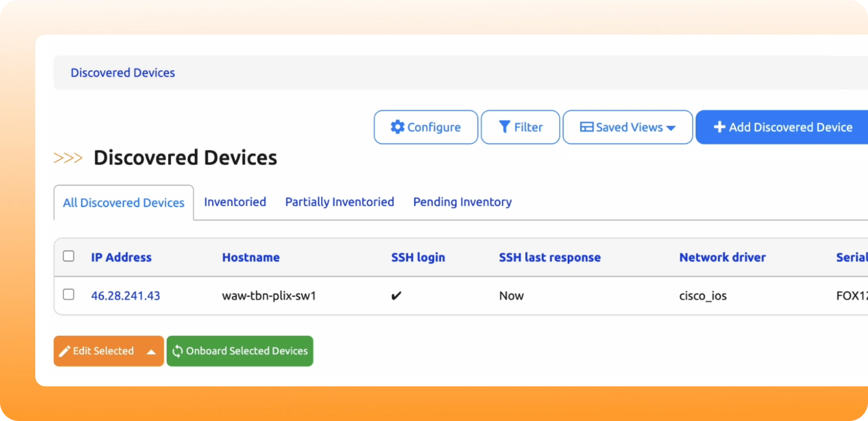Go to the Pending Inventory tab

coord(462,202)
